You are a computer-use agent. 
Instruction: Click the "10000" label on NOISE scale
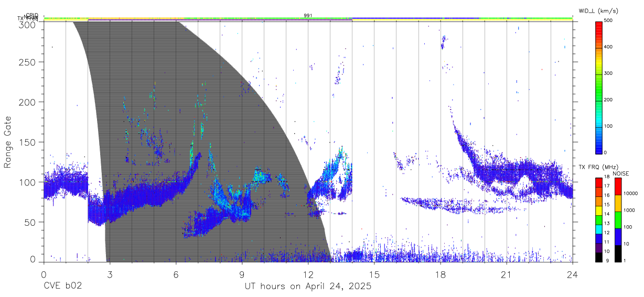tap(631, 193)
